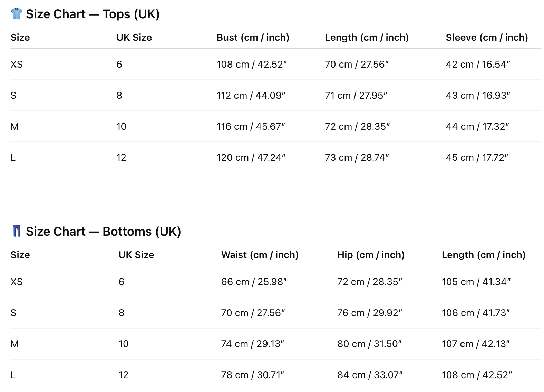Click the "Bust (cm / inch)" column header

click(253, 37)
